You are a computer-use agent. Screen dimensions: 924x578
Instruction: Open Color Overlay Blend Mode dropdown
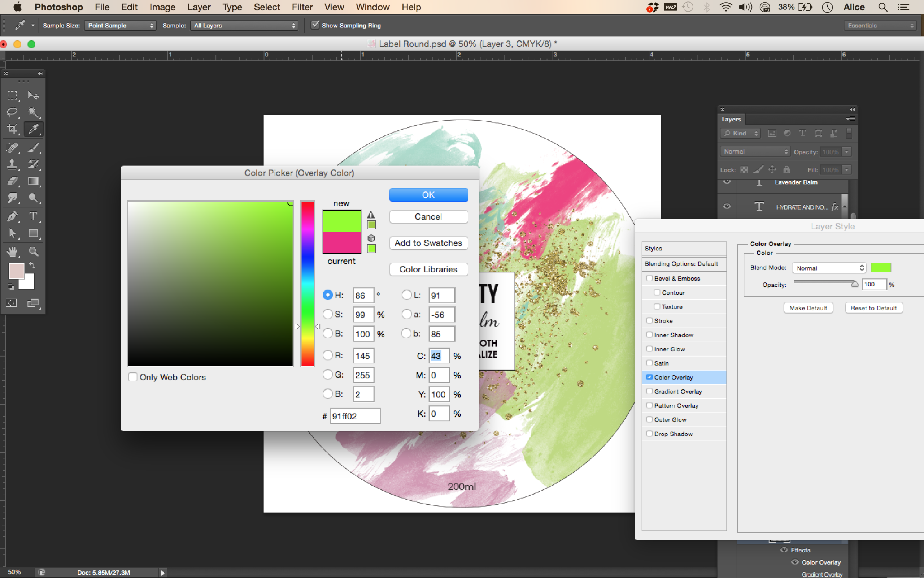[x=829, y=268]
